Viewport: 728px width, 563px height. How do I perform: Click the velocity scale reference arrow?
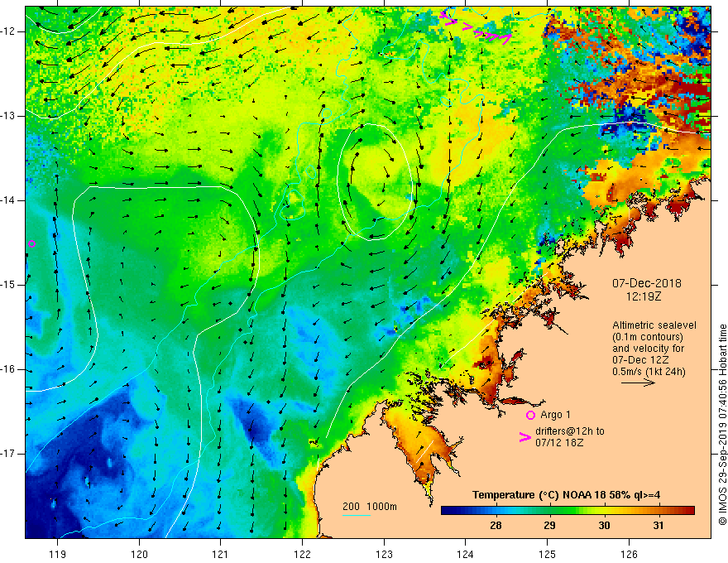[638, 383]
